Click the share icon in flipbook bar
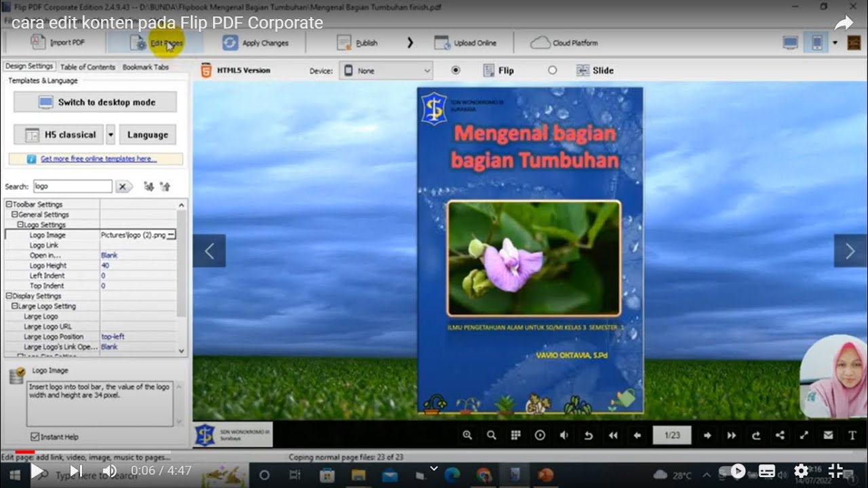868x488 pixels. coord(780,435)
